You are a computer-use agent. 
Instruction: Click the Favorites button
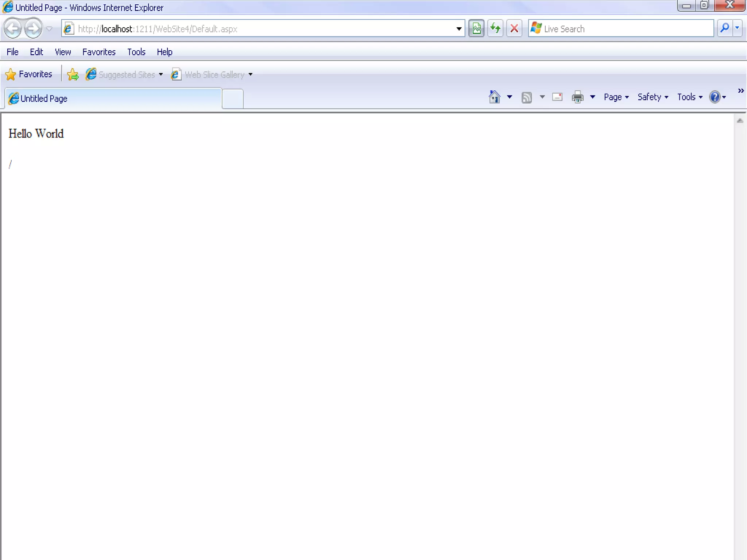point(29,74)
